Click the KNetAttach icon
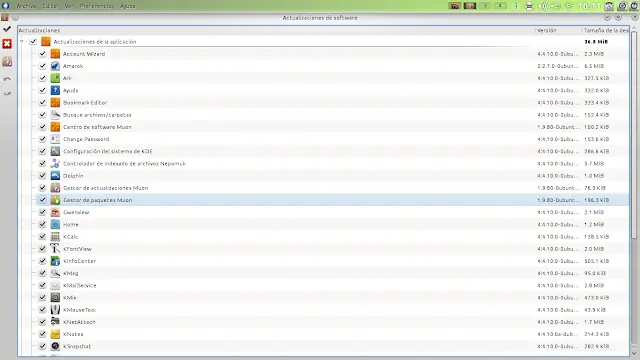The width and height of the screenshot is (640, 360). point(55,322)
